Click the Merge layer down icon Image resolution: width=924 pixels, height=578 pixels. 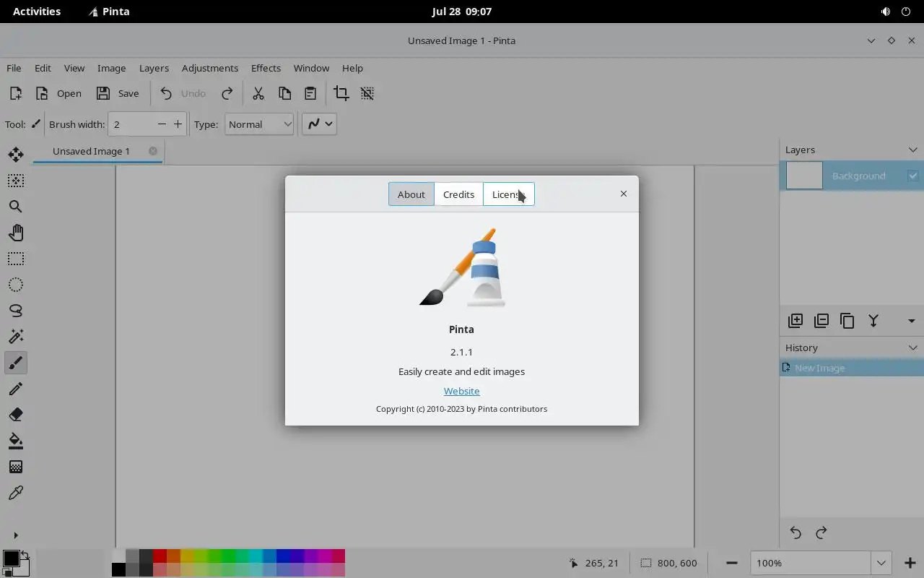pos(873,321)
